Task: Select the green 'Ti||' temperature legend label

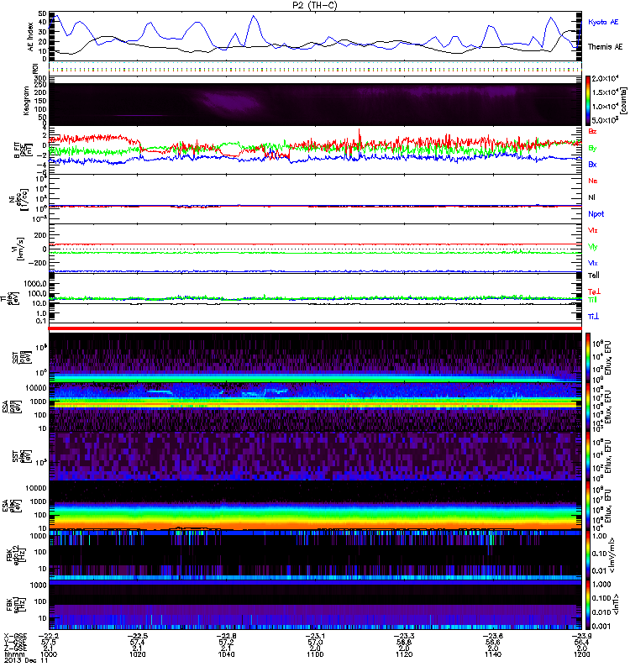Action: click(592, 300)
